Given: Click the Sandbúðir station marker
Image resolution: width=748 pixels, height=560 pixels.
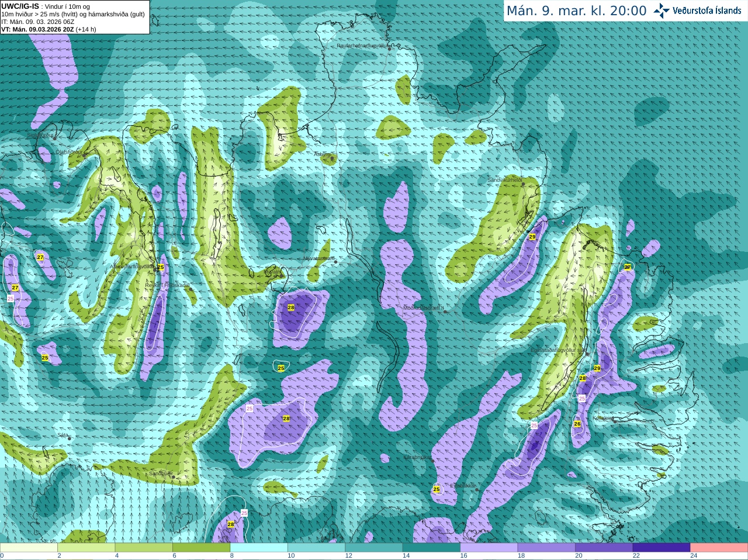Looking at the screenshot, I should (173, 477).
